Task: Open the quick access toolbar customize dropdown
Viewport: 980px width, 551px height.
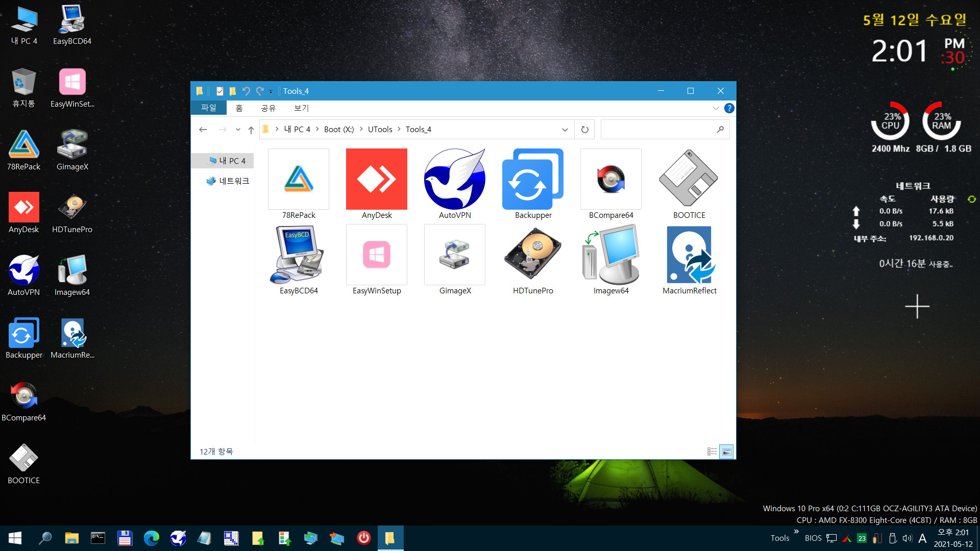Action: point(271,91)
